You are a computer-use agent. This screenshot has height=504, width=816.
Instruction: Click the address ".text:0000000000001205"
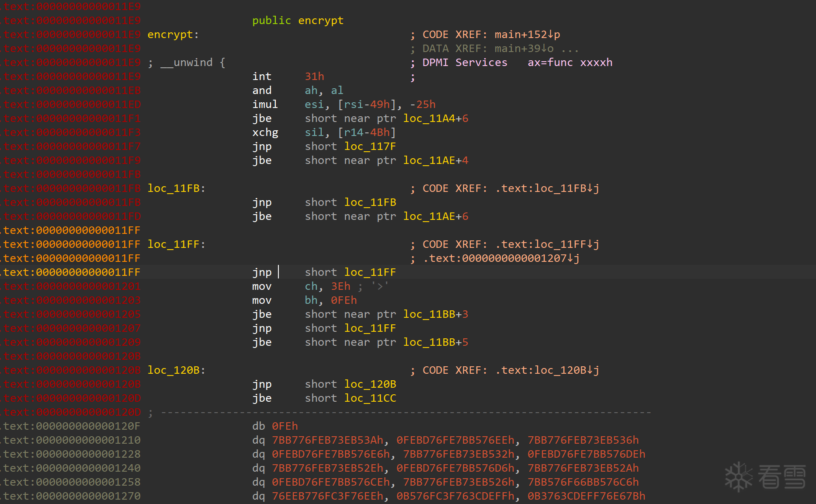[x=70, y=314]
